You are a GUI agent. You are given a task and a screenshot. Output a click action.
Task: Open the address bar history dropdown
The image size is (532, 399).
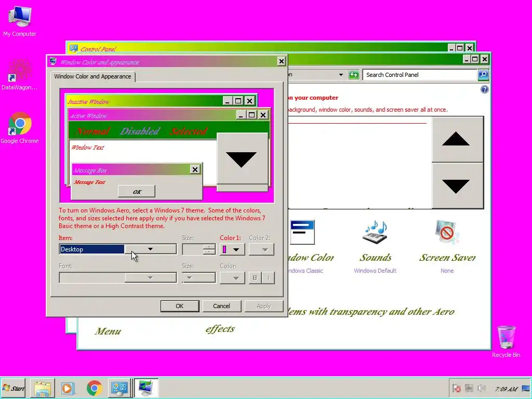coord(341,75)
